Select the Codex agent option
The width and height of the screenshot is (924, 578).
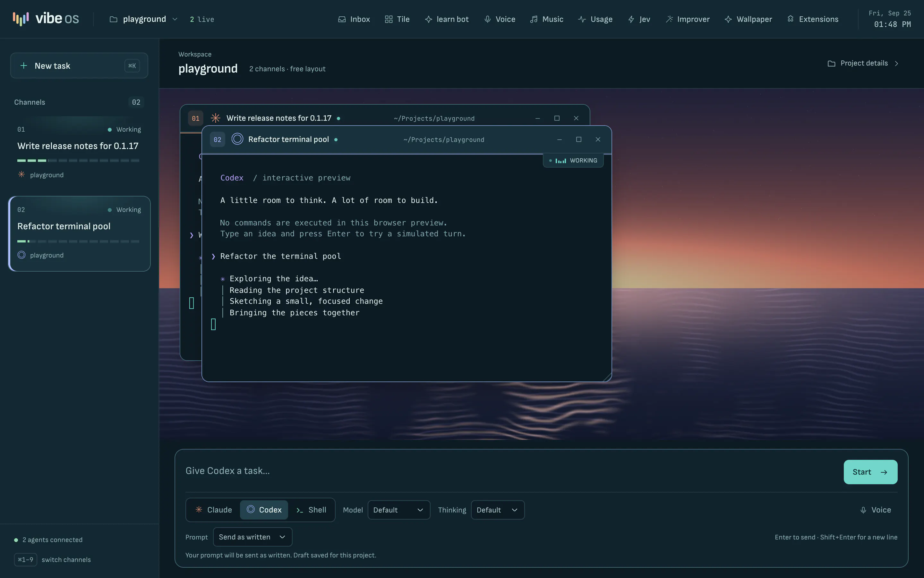tap(264, 510)
